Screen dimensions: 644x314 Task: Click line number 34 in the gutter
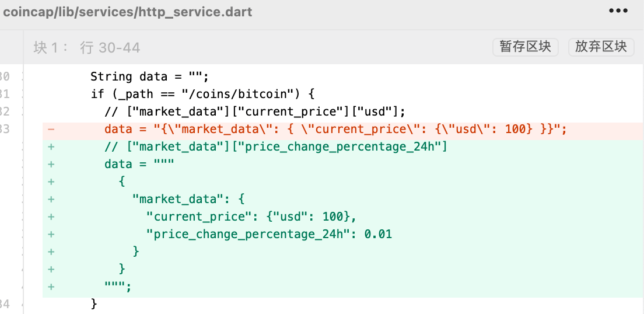(x=5, y=303)
